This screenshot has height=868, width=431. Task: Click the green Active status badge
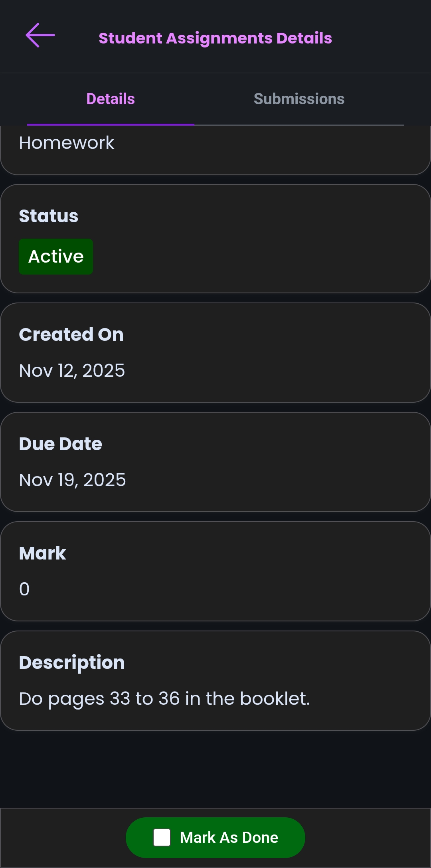click(x=56, y=257)
